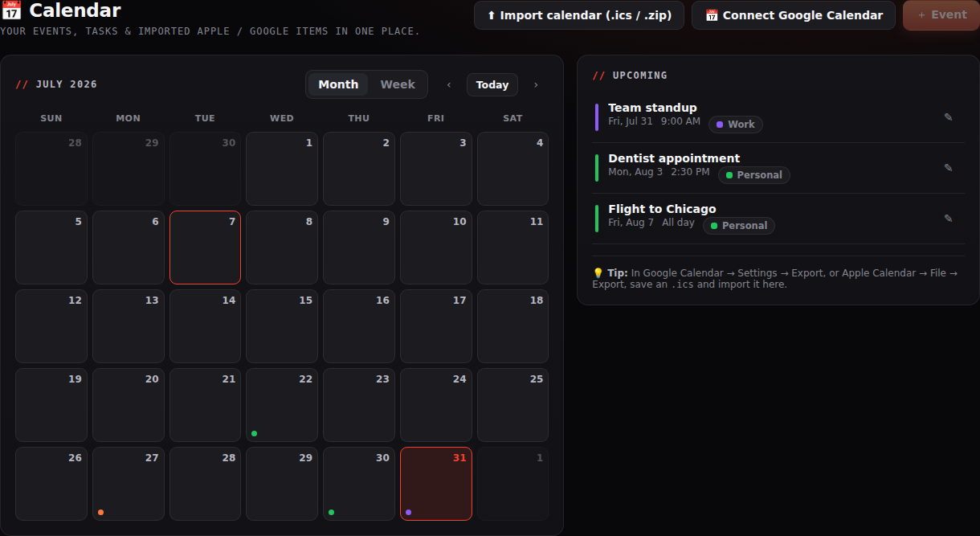Click purple event dot on July 31

[408, 513]
